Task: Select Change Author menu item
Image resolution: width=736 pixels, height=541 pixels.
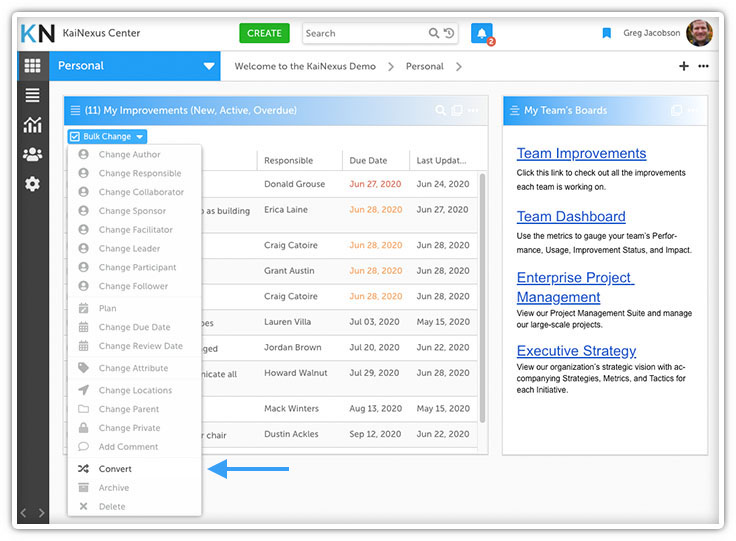Action: [x=135, y=154]
